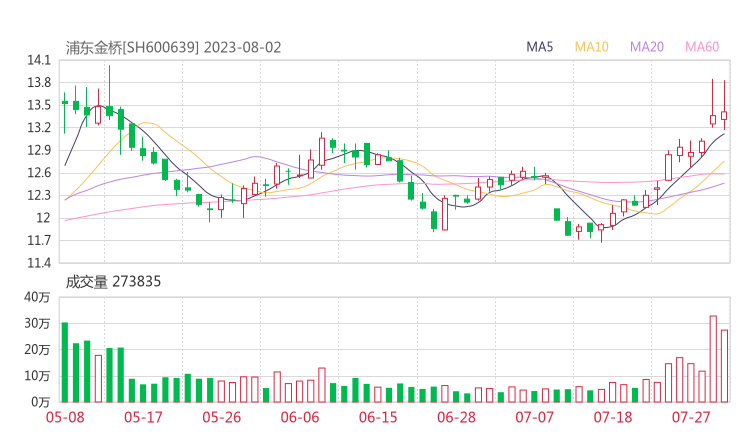Click the MA5 legend label
The width and height of the screenshot is (740, 440).
(539, 47)
